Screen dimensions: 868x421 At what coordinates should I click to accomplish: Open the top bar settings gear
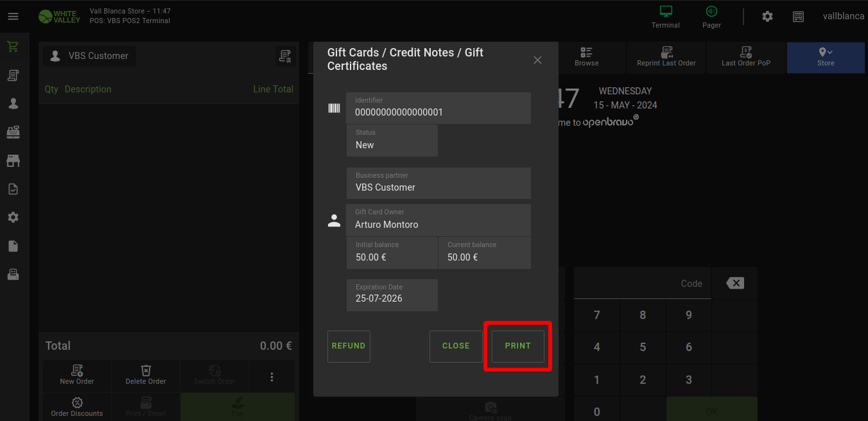(x=767, y=17)
